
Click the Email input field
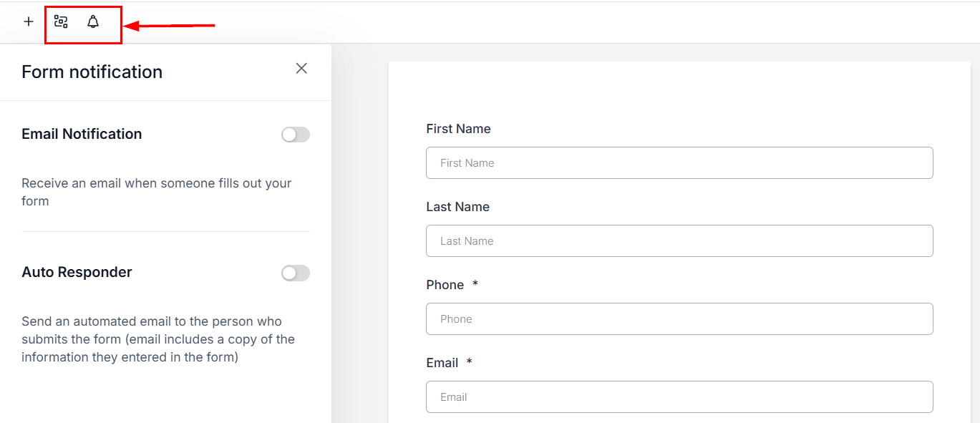tap(679, 397)
